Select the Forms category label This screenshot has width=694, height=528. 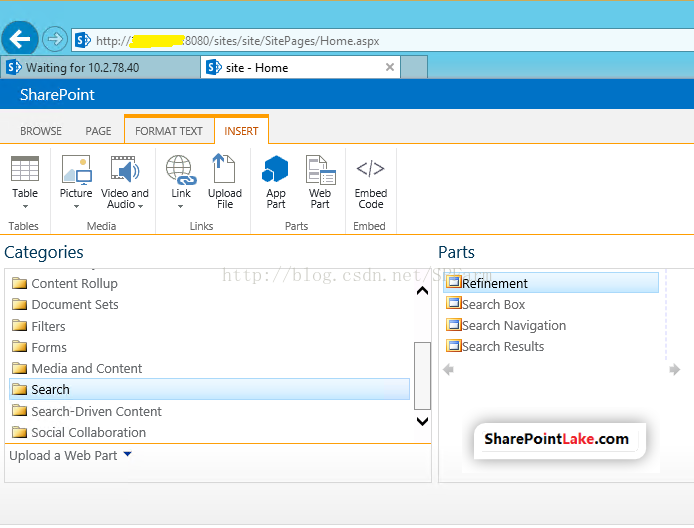click(x=49, y=347)
